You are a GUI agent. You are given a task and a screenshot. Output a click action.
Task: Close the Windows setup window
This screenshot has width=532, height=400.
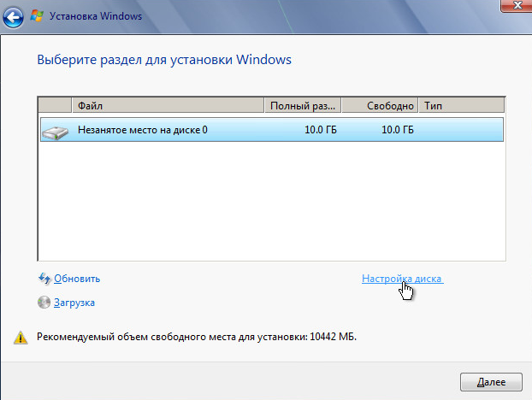[517, 5]
